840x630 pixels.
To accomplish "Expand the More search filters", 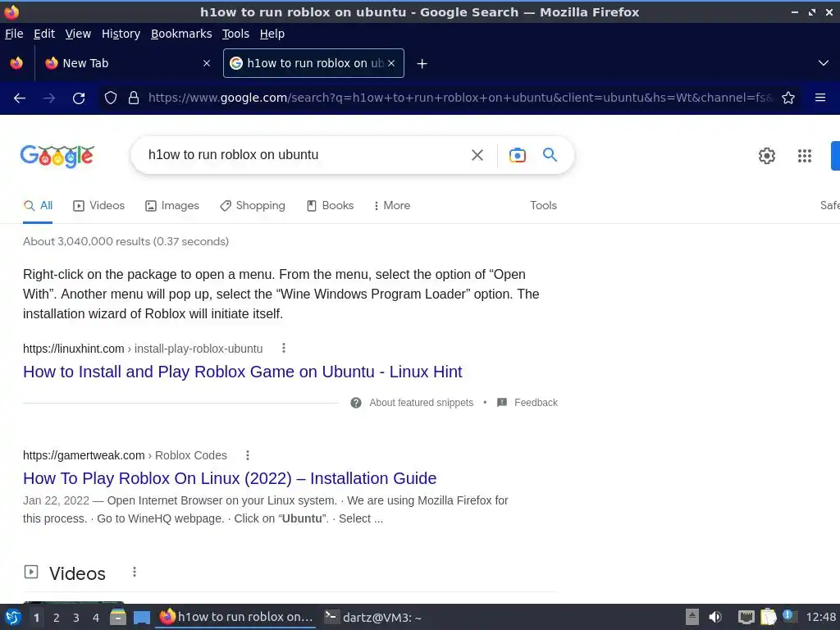I will [x=392, y=205].
